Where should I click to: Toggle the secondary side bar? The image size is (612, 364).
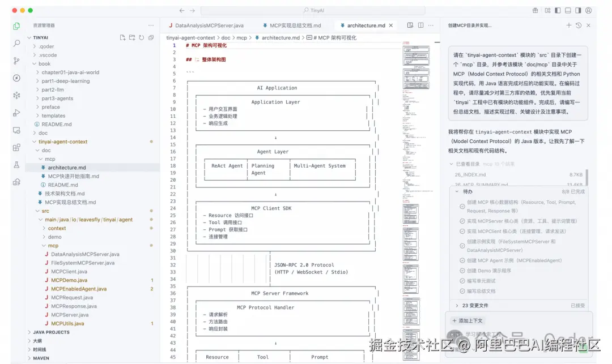tap(578, 11)
